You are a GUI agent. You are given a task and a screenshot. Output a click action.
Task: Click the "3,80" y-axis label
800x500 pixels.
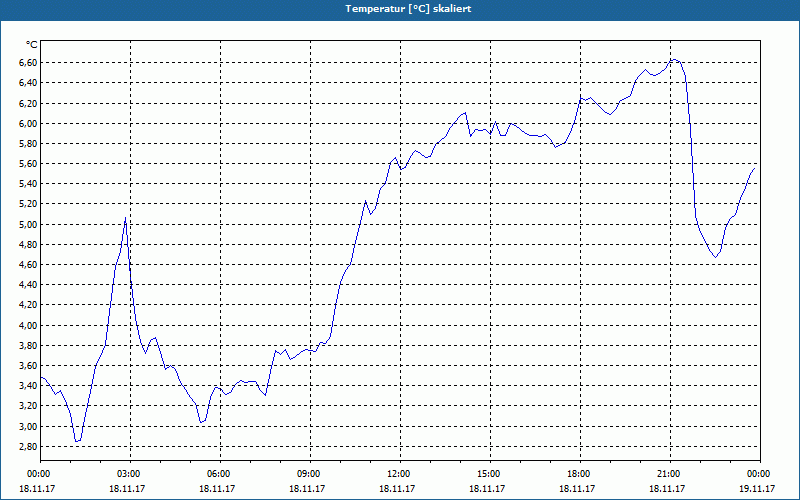pos(29,345)
